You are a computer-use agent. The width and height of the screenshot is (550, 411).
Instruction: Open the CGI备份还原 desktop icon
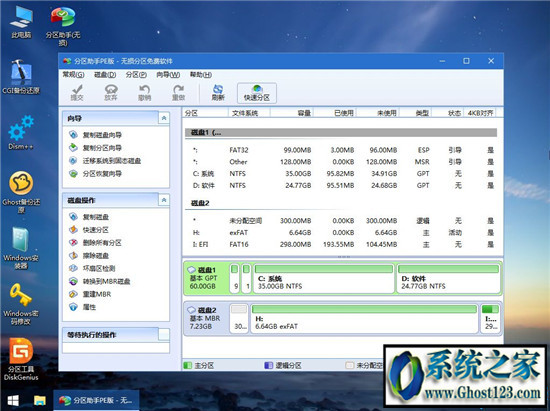coord(21,77)
